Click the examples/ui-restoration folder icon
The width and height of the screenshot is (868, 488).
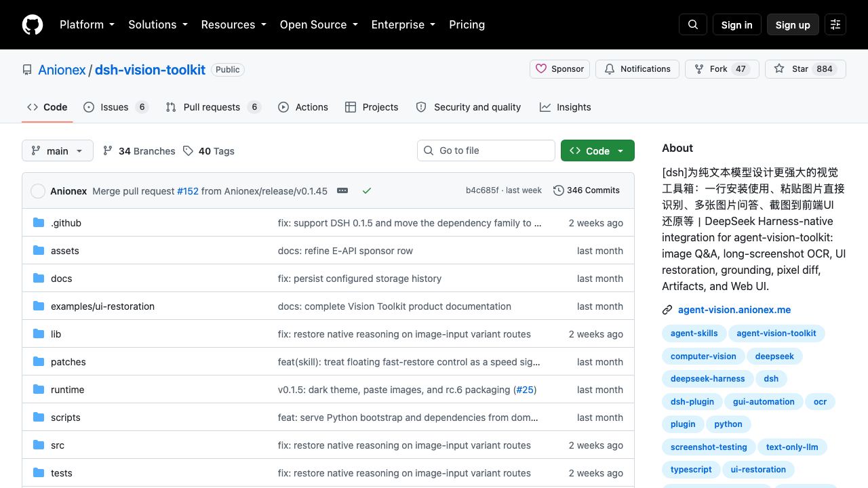point(39,306)
